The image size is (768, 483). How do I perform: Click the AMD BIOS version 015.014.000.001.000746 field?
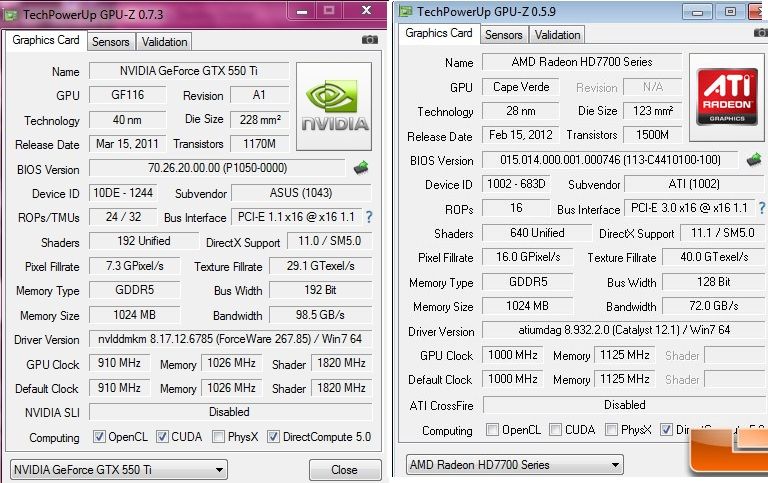coord(610,160)
